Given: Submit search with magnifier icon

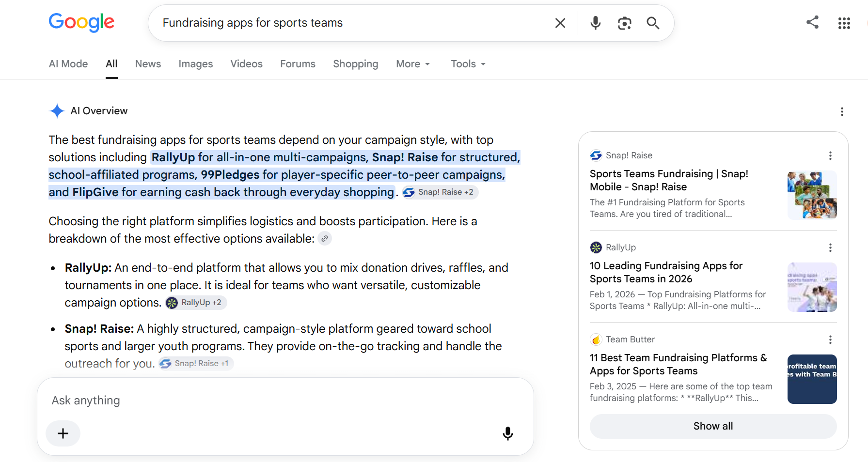Looking at the screenshot, I should [x=653, y=23].
